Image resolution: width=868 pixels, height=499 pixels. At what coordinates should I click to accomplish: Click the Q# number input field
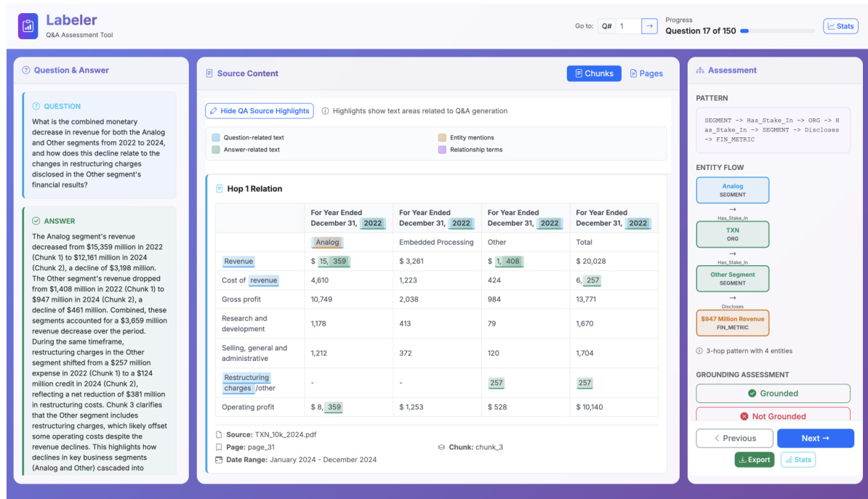pos(628,26)
